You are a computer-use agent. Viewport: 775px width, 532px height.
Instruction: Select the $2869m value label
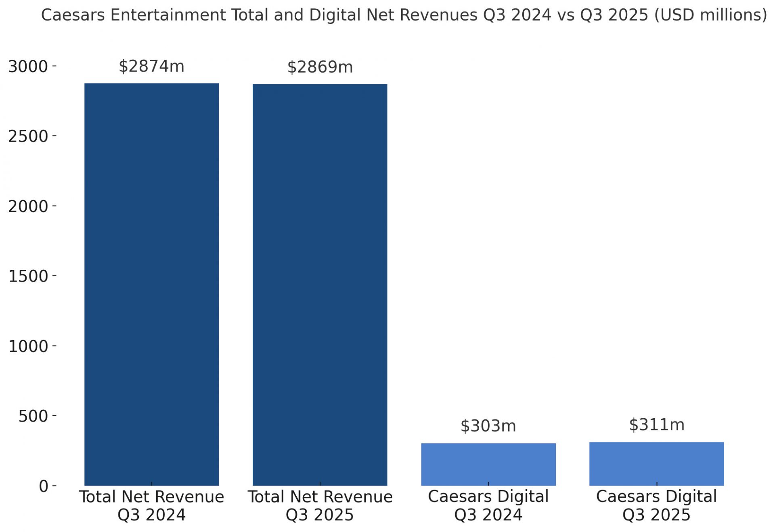(320, 67)
